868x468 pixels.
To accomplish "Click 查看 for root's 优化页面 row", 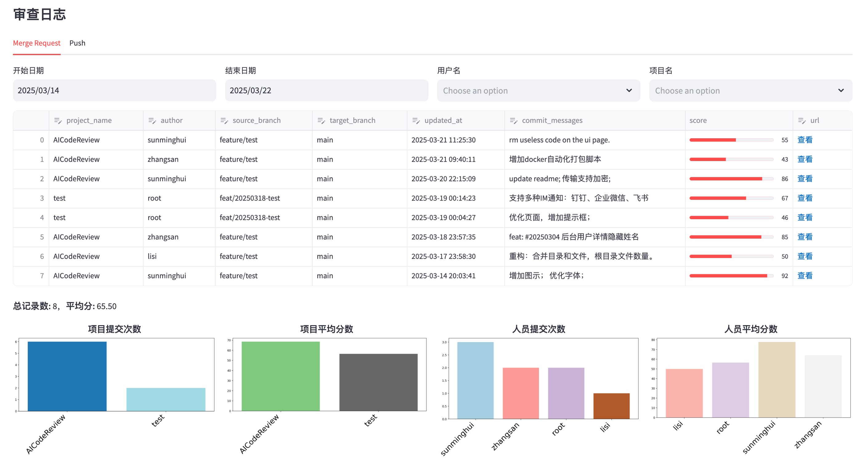I will point(805,217).
